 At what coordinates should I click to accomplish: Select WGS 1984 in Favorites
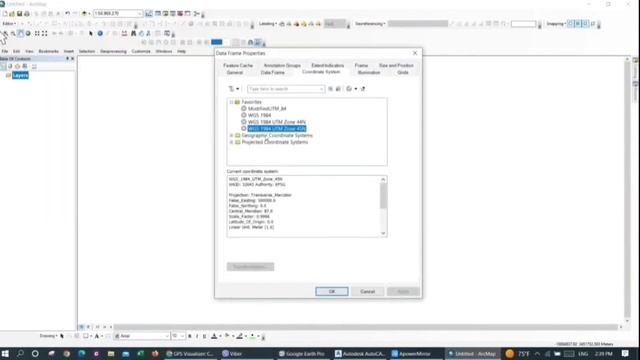260,116
